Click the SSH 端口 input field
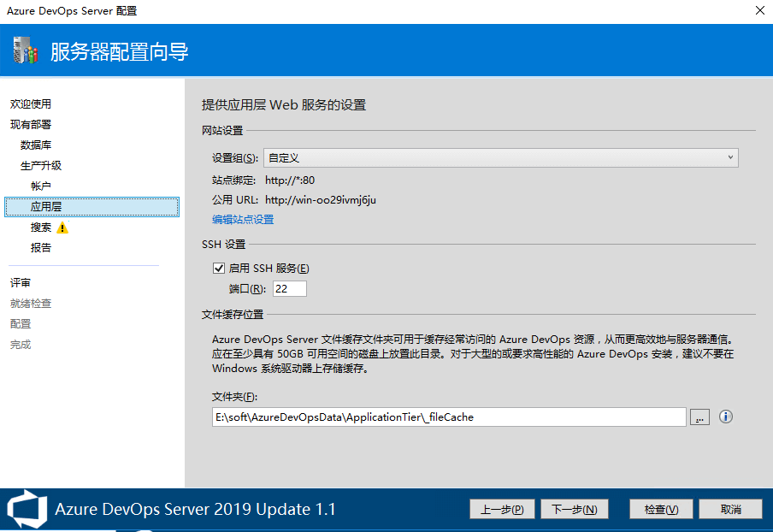773x532 pixels. 289,289
